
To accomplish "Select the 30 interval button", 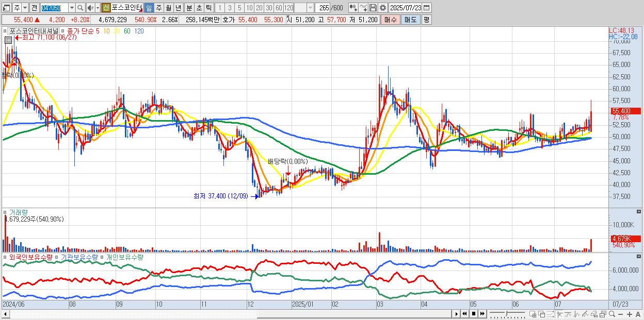I will tap(269, 8).
